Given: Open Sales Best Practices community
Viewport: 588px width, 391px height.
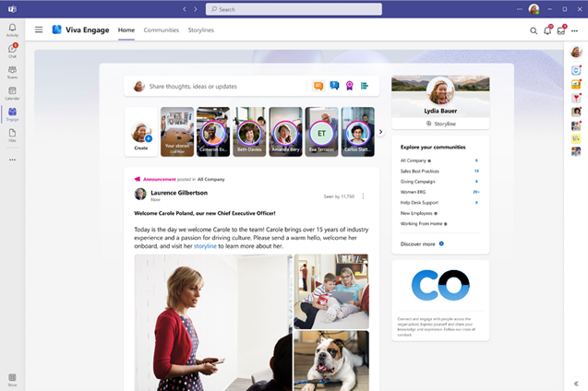Looking at the screenshot, I should pyautogui.click(x=420, y=172).
